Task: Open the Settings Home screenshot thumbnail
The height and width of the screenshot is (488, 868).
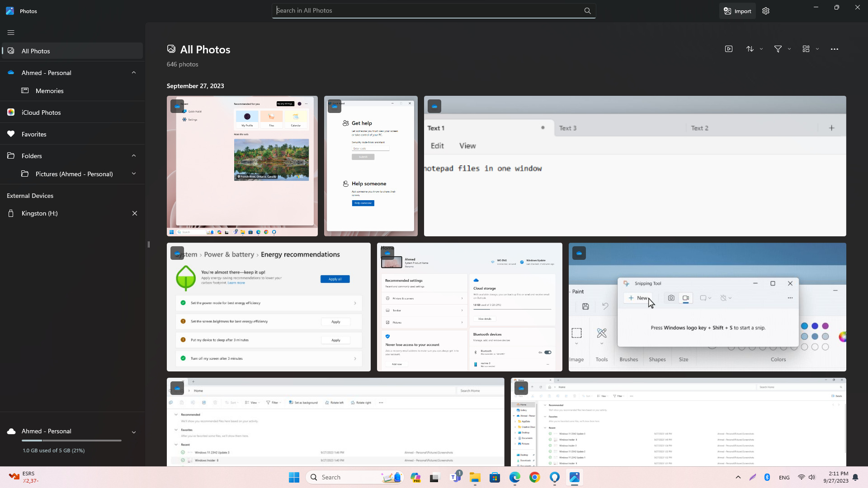Action: (x=470, y=307)
